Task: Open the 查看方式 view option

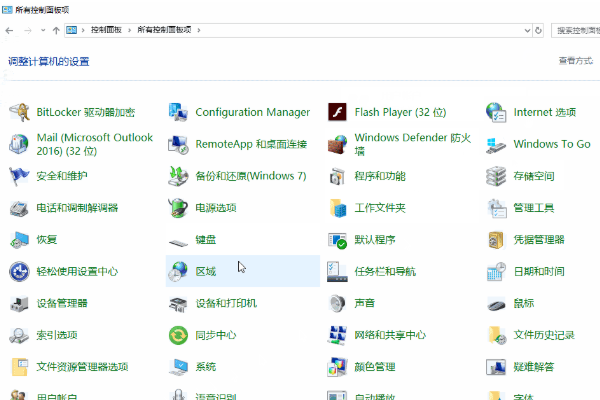Action: point(576,61)
